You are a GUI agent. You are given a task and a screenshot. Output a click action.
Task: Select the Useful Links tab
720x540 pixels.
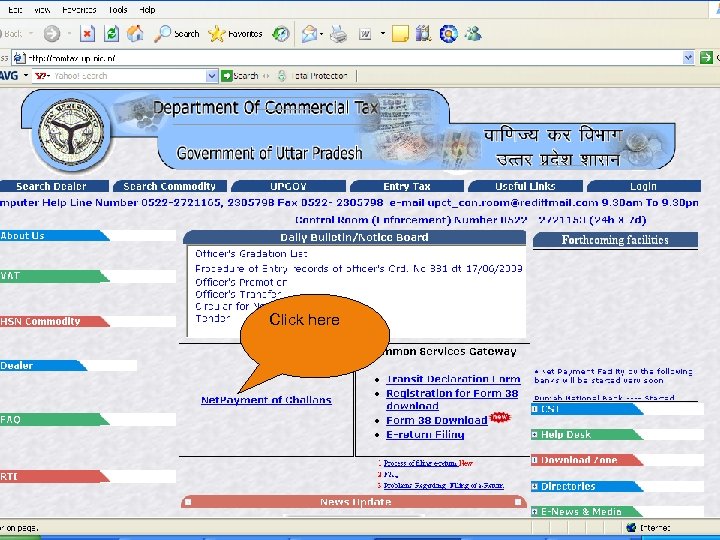525,186
